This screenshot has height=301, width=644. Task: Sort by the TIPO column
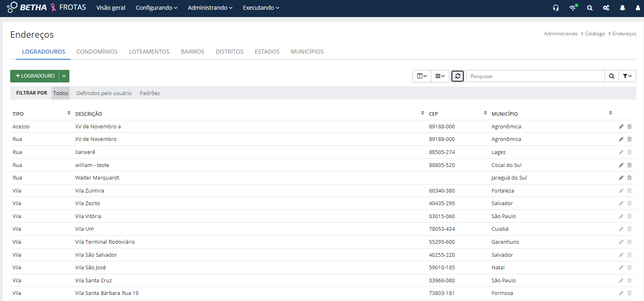pos(69,113)
